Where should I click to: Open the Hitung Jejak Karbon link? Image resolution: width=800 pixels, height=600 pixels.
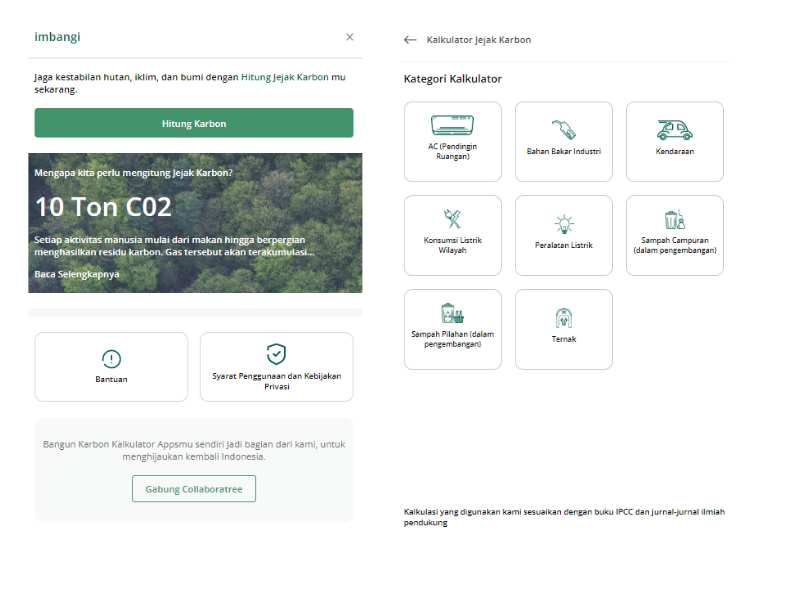[285, 77]
